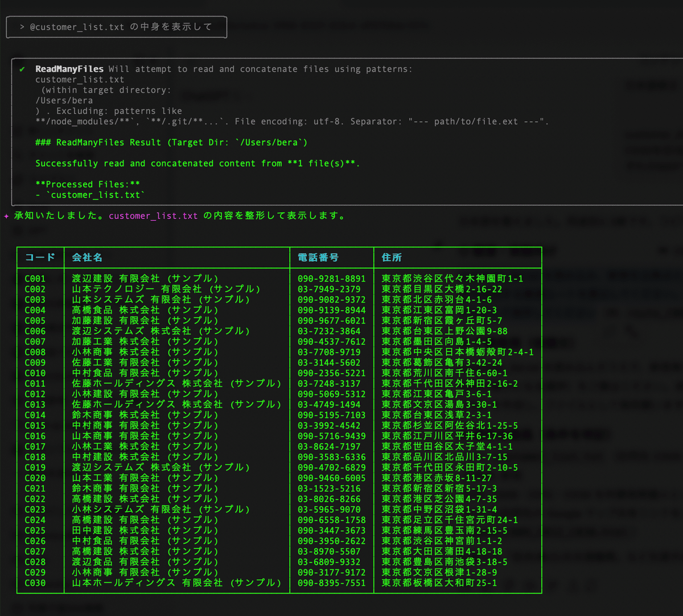This screenshot has width=683, height=616.
Task: Click phone number 090-9281-8891
Action: click(x=331, y=279)
